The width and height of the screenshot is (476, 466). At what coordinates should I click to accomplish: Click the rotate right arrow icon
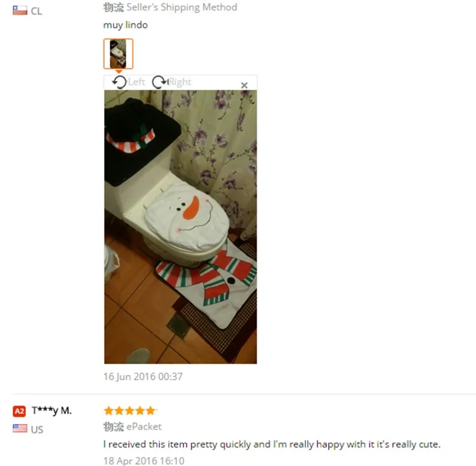(160, 82)
